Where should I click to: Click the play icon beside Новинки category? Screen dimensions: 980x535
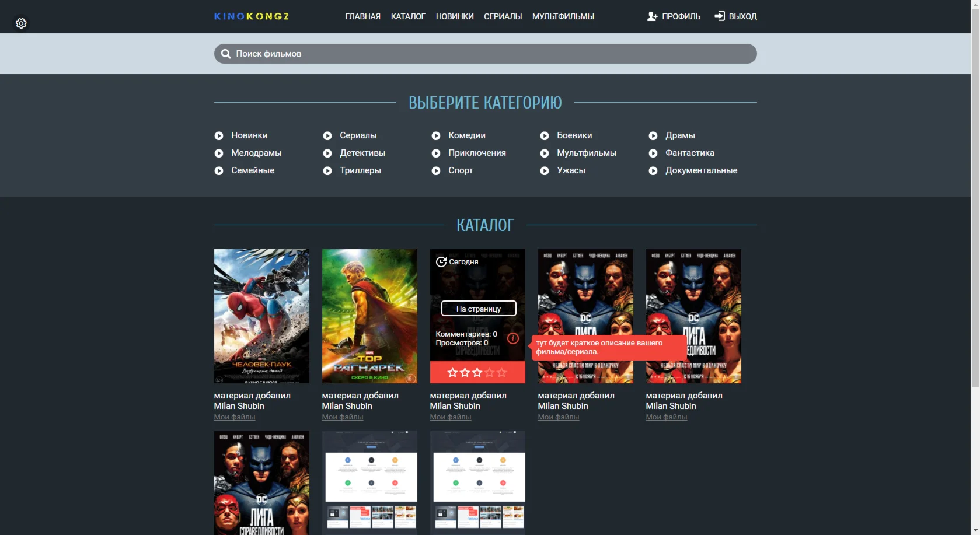pyautogui.click(x=219, y=136)
